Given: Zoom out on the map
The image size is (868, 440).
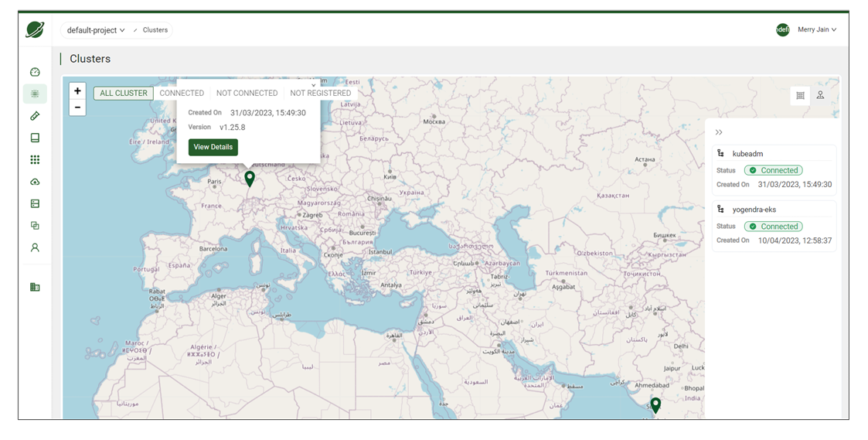Looking at the screenshot, I should coord(77,107).
